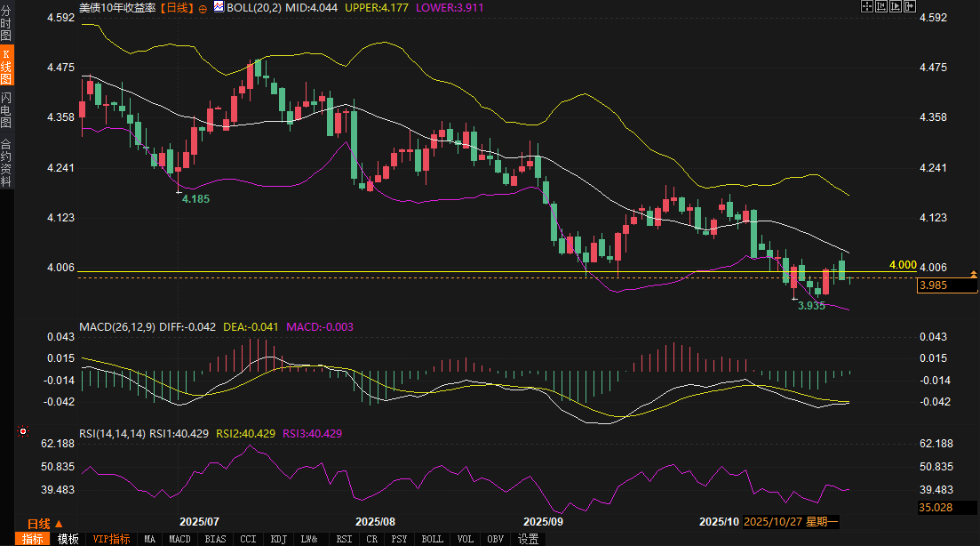Select the RSI indicator button
The width and height of the screenshot is (980, 546).
coord(344,539)
